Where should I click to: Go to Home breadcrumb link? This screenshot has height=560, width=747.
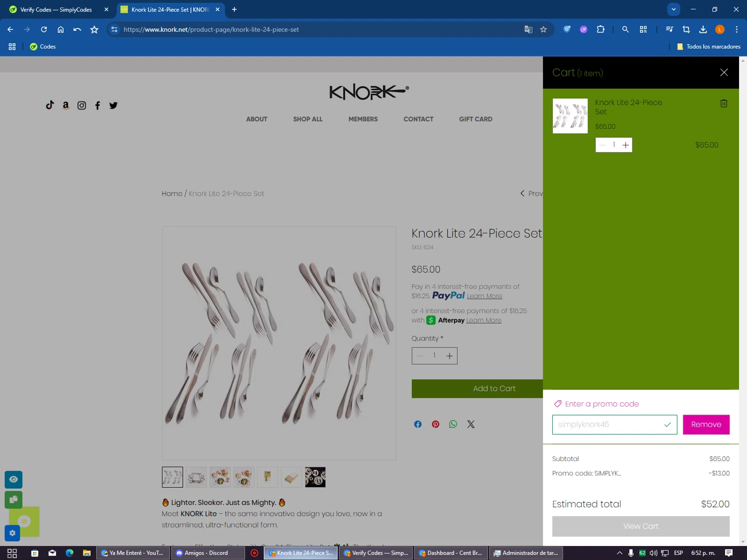(x=172, y=194)
